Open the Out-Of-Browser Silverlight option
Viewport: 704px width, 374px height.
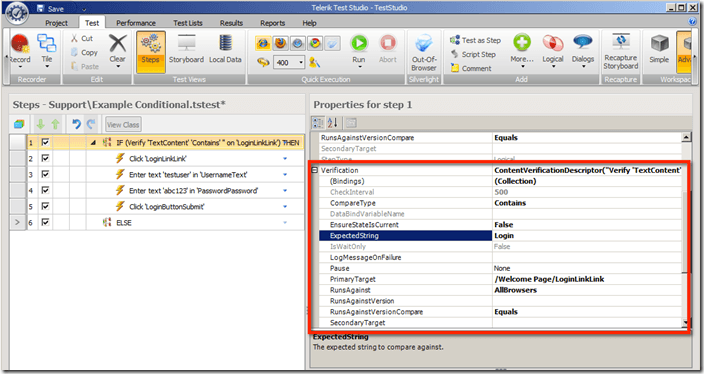(424, 52)
